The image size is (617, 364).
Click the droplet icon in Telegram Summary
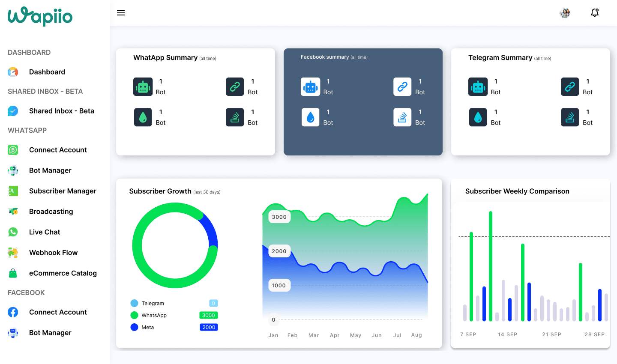point(478,117)
